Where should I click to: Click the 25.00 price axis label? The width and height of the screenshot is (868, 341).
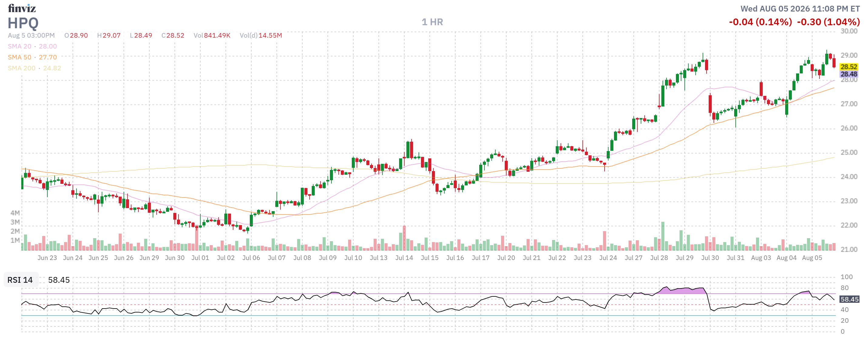[x=849, y=152]
